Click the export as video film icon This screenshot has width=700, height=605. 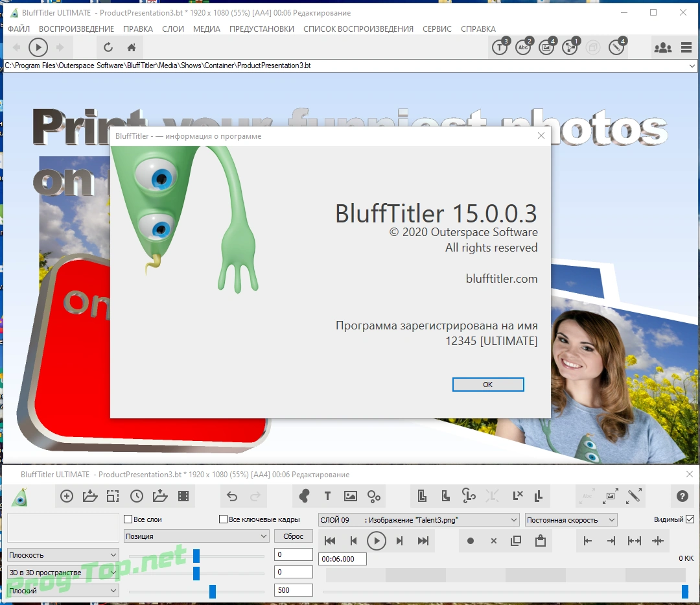click(x=183, y=496)
